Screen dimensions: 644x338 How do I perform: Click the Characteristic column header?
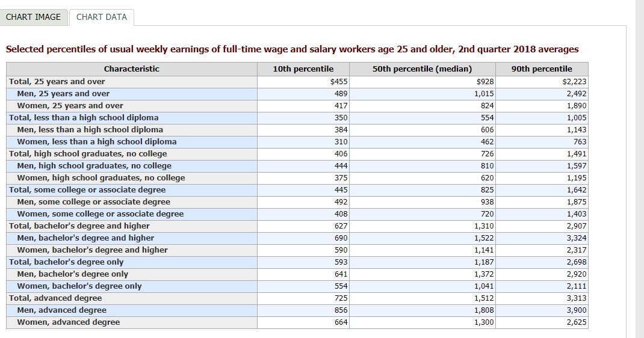[131, 69]
